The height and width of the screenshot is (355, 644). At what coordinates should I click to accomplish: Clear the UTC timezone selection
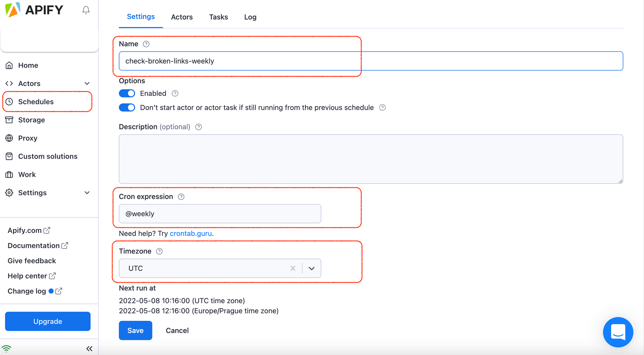pos(293,268)
